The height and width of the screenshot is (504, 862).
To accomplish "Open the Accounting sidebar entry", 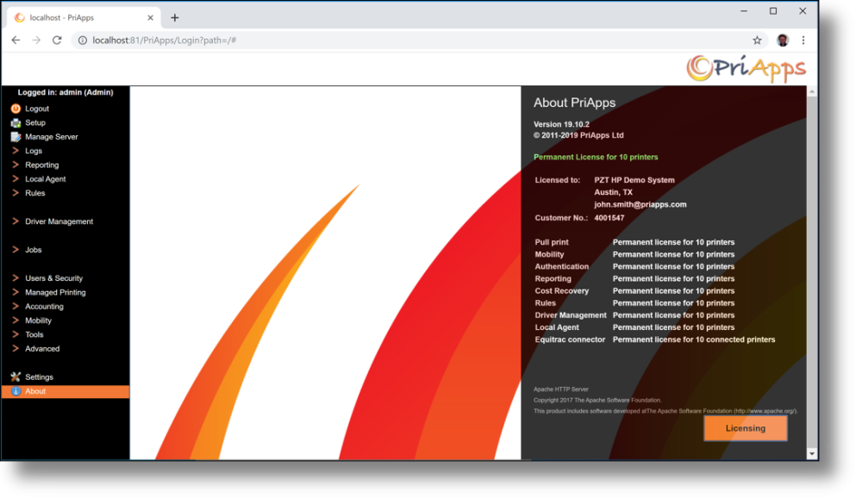I will point(44,307).
